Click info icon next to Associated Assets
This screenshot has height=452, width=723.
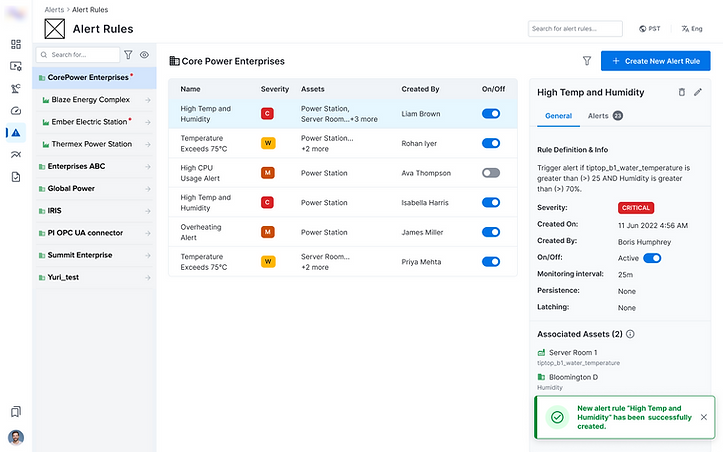[630, 334]
